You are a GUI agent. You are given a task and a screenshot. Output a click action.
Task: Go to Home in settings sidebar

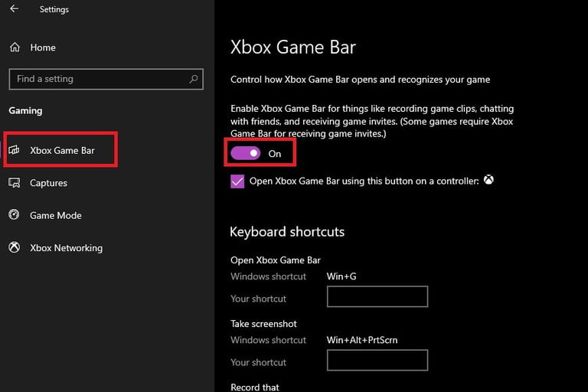click(43, 47)
